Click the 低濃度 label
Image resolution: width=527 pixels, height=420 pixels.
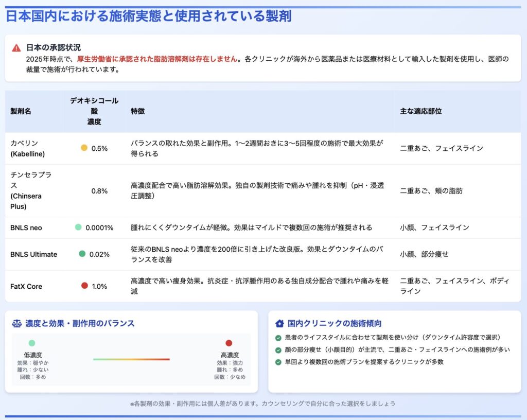point(32,355)
